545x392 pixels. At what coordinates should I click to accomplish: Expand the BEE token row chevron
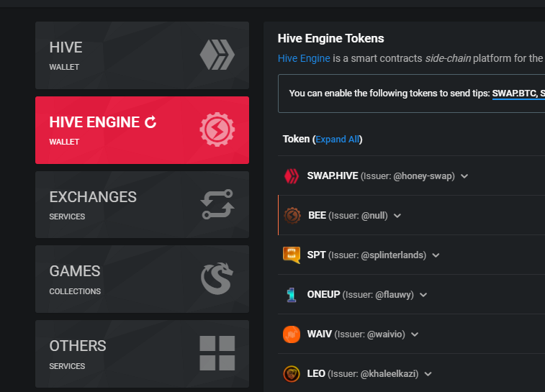coord(397,216)
